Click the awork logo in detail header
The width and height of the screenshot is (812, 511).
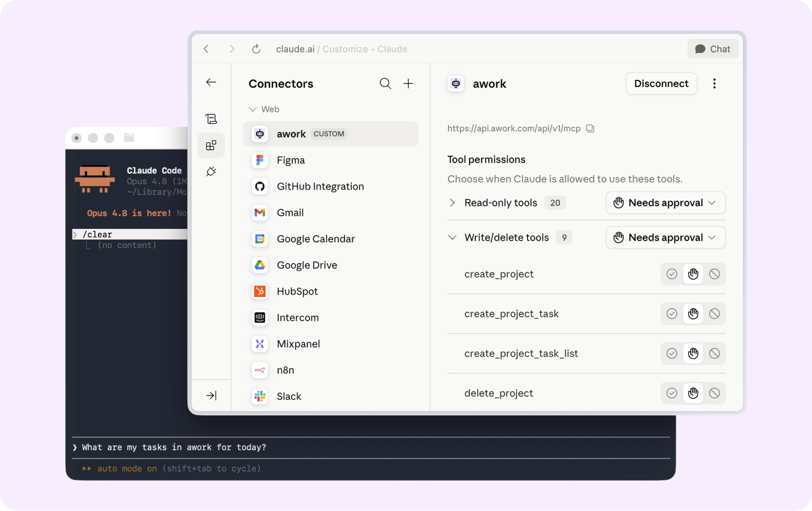tap(456, 84)
